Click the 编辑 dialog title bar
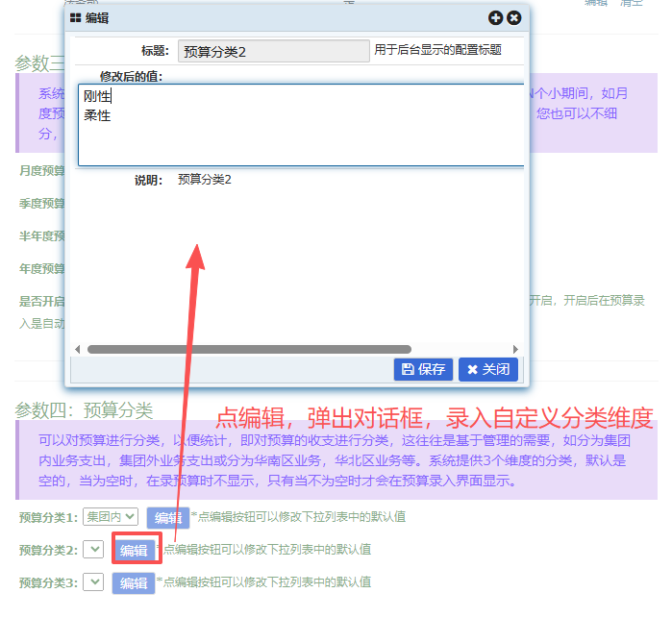The image size is (672, 618). pyautogui.click(x=288, y=17)
